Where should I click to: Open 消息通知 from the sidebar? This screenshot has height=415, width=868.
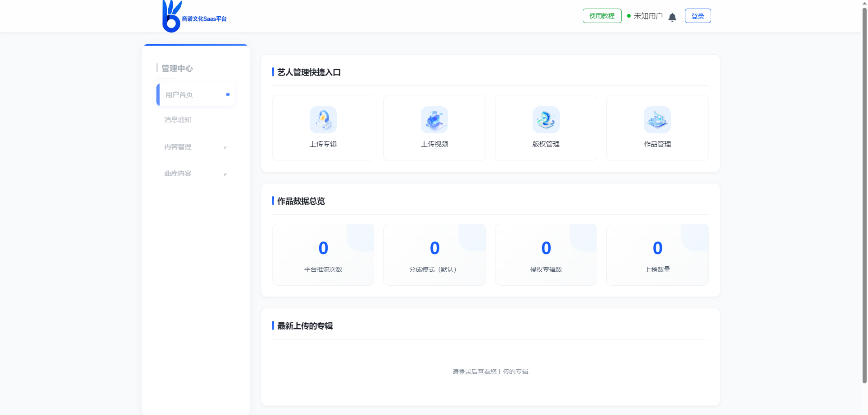coord(178,119)
